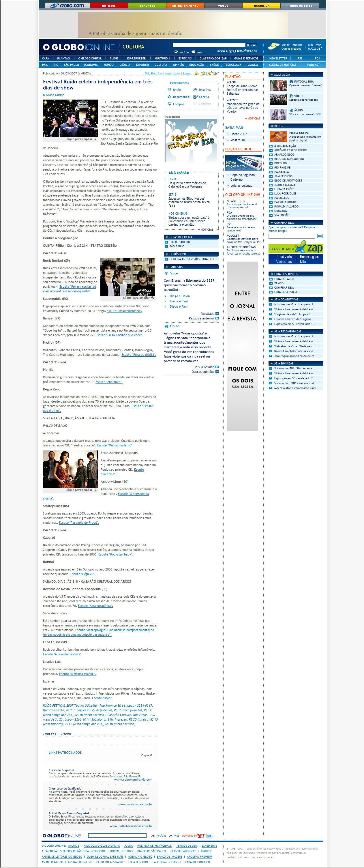The width and height of the screenshot is (364, 868).
Task: Click the Buscar search button
Action: pos(252,45)
